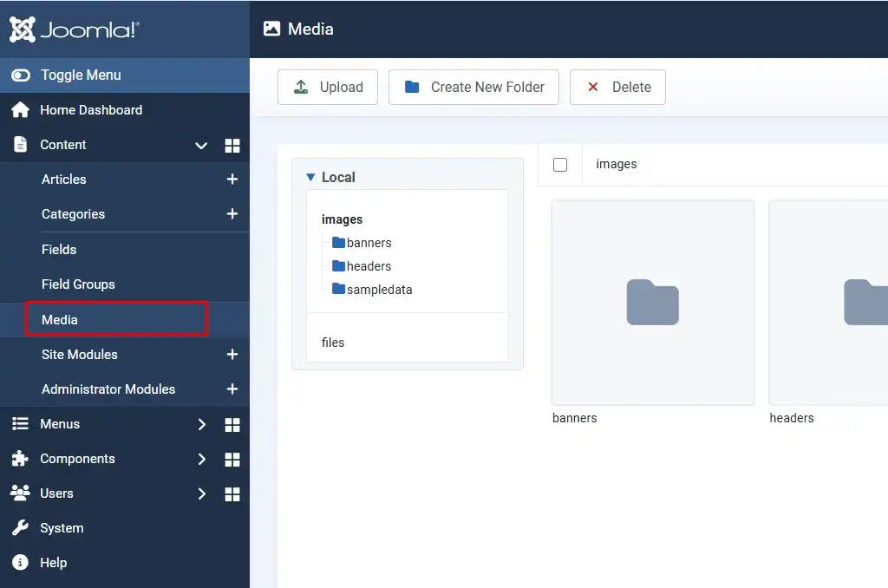Open Fields in sidebar

pyautogui.click(x=59, y=250)
